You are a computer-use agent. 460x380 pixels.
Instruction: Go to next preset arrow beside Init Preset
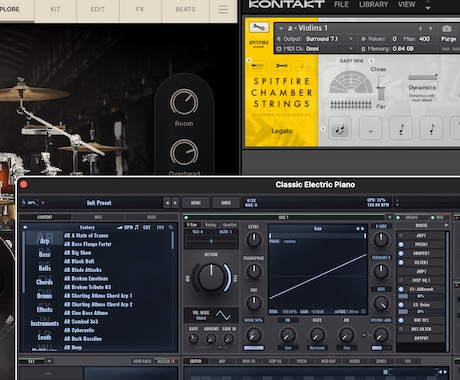175,202
